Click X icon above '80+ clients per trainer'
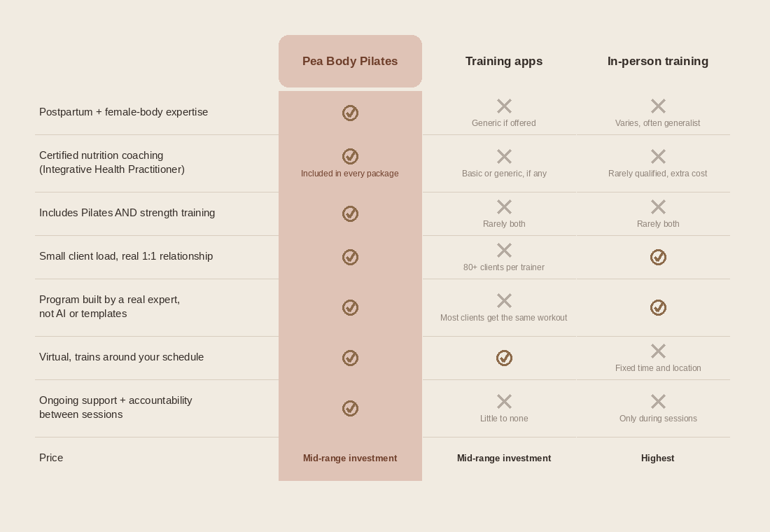Image resolution: width=770 pixels, height=532 pixels. tap(504, 251)
